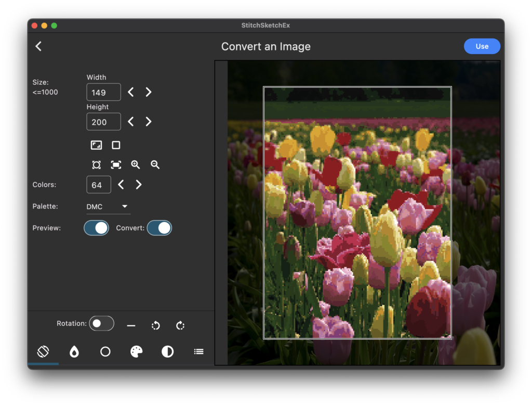Click the Width input field showing 149
The image size is (532, 406).
point(103,93)
